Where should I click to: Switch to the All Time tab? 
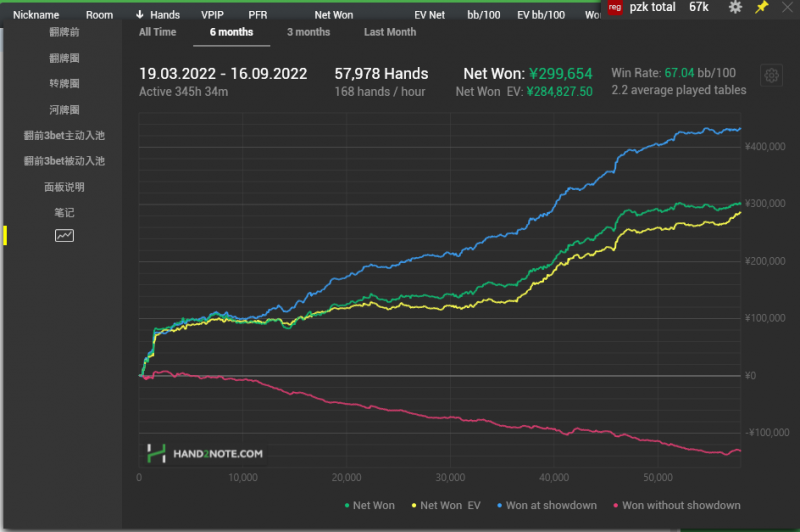coord(158,32)
